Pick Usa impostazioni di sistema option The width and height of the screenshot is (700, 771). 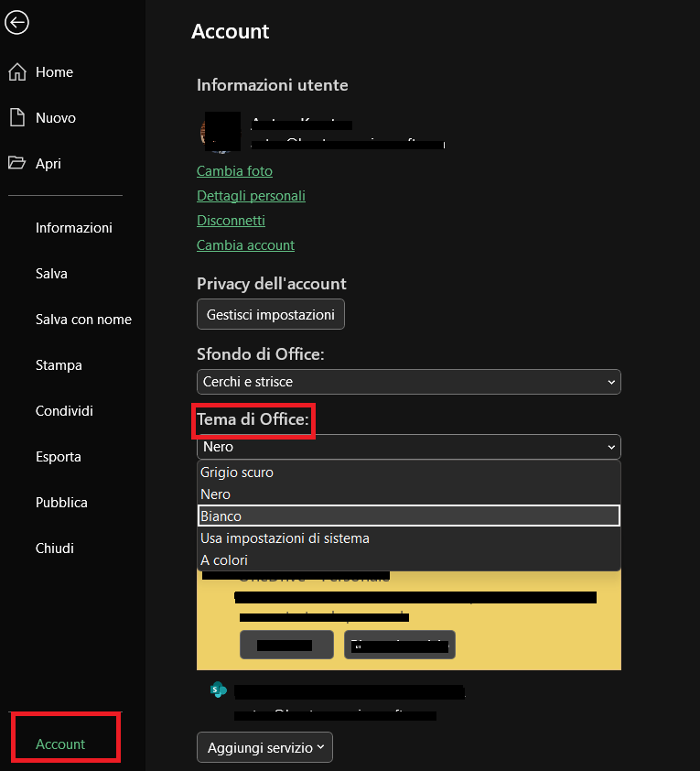(x=409, y=538)
